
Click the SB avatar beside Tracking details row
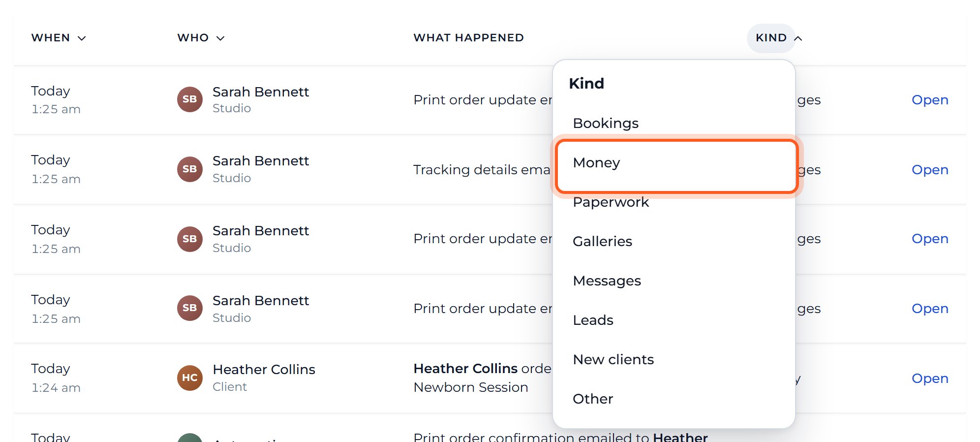(189, 169)
